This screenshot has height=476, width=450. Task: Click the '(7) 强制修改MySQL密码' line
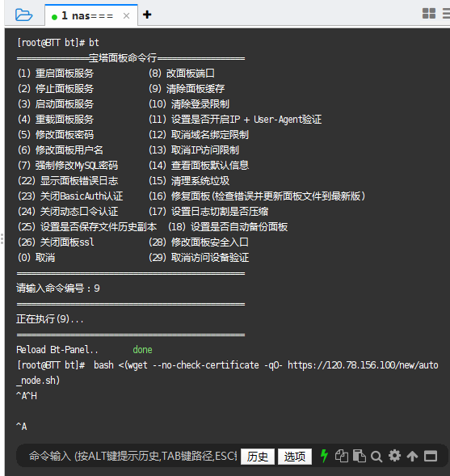tap(68, 166)
